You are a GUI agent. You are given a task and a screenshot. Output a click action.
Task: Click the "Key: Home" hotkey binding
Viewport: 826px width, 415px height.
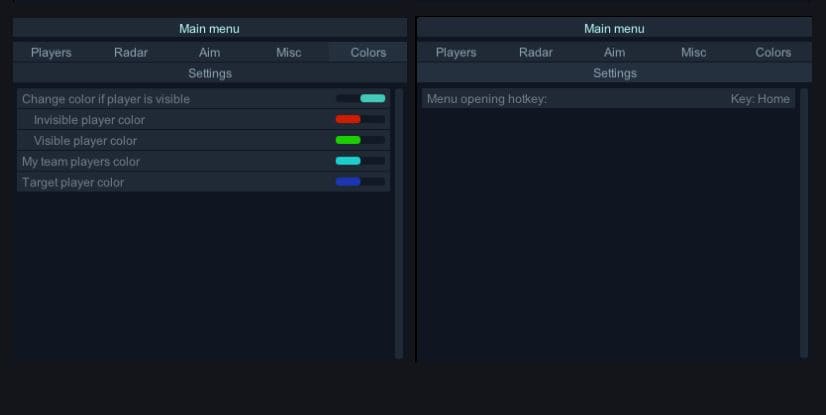pos(760,99)
